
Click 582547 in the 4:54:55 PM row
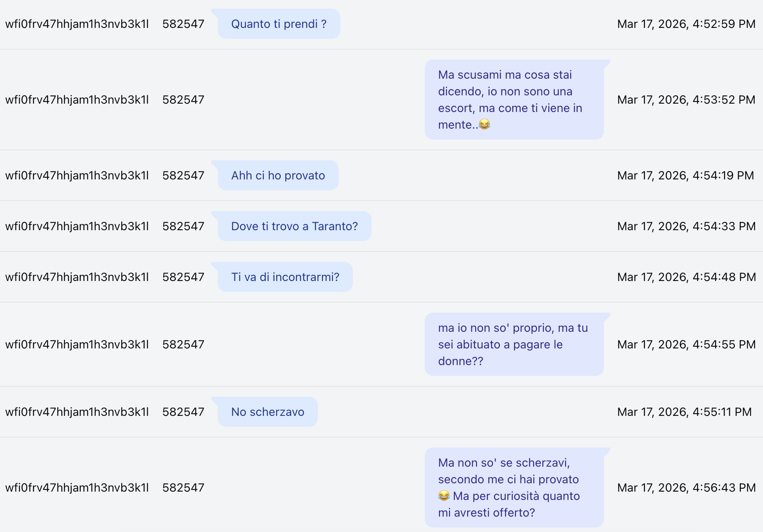183,345
